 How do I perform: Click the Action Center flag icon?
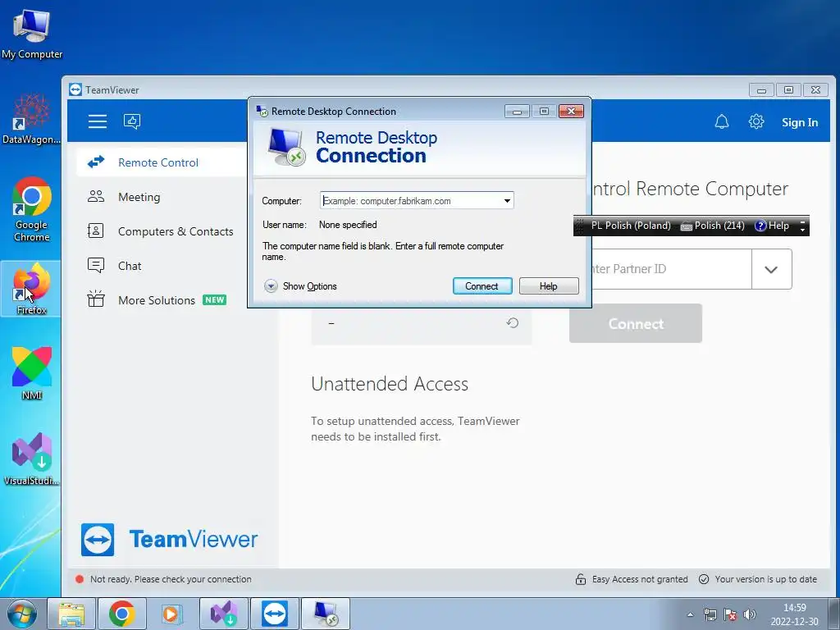point(729,614)
